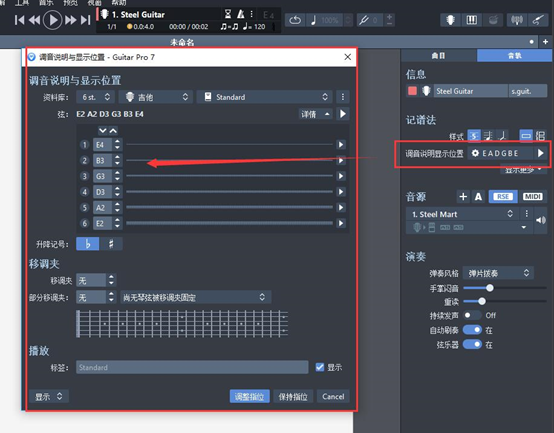Click the track instrument guitar icon
Screen dimensions: 554x433
(x=426, y=91)
